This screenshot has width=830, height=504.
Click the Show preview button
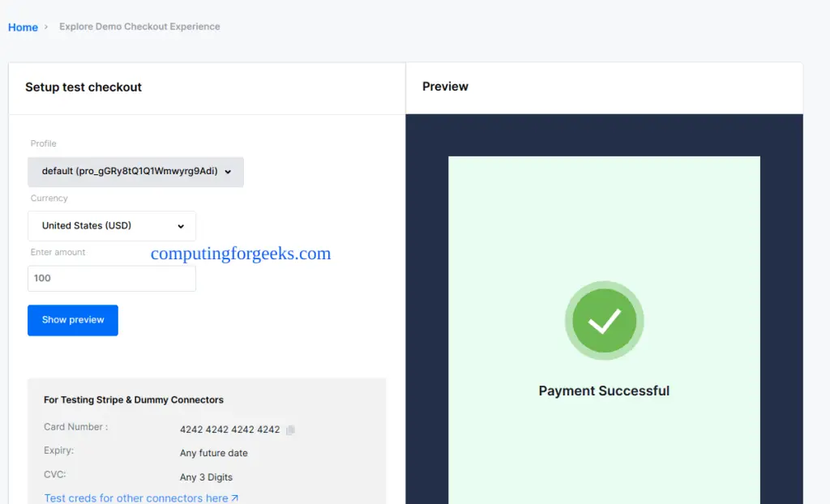(x=72, y=320)
